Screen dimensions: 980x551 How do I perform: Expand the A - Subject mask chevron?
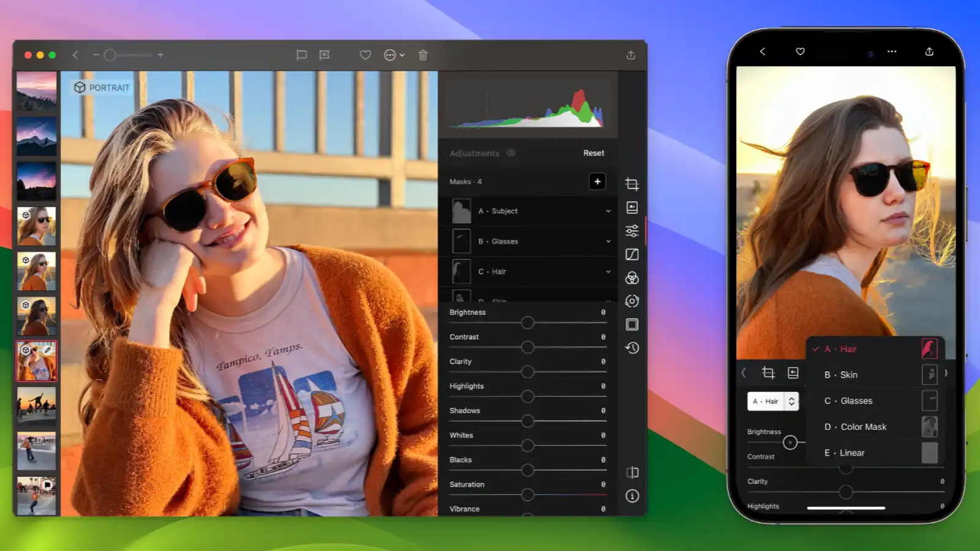pos(608,211)
